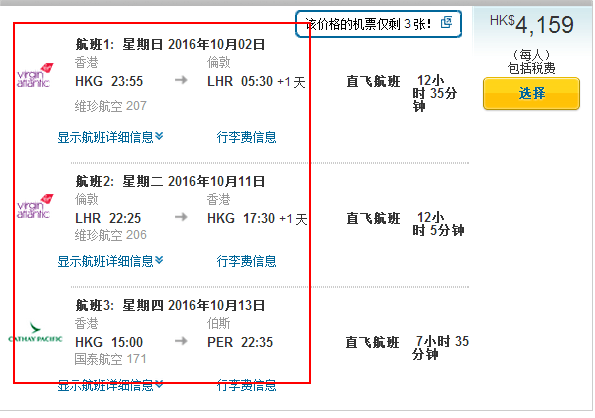
Task: Expand 显示航班详细信息 for flight 2 (航班2)
Action: point(110,261)
